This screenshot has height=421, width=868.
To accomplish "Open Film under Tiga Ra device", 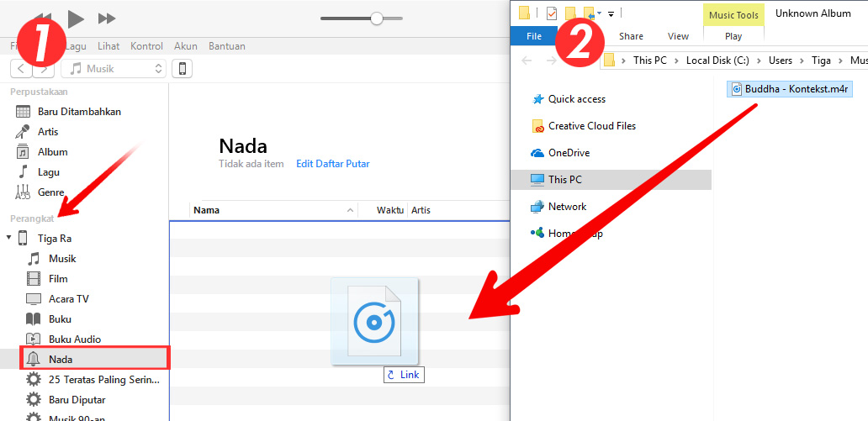I will [x=58, y=279].
